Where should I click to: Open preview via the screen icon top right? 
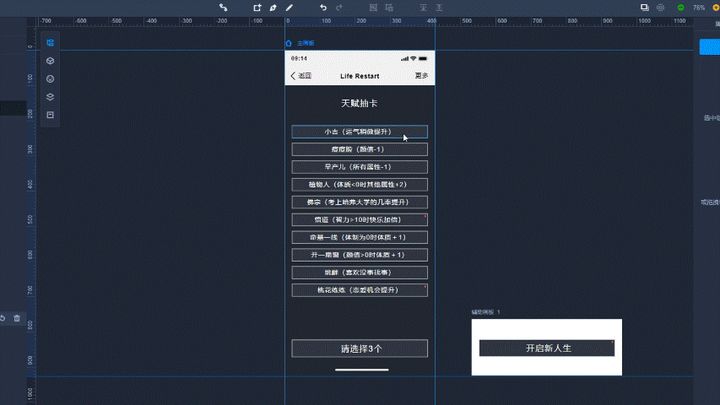click(x=645, y=7)
